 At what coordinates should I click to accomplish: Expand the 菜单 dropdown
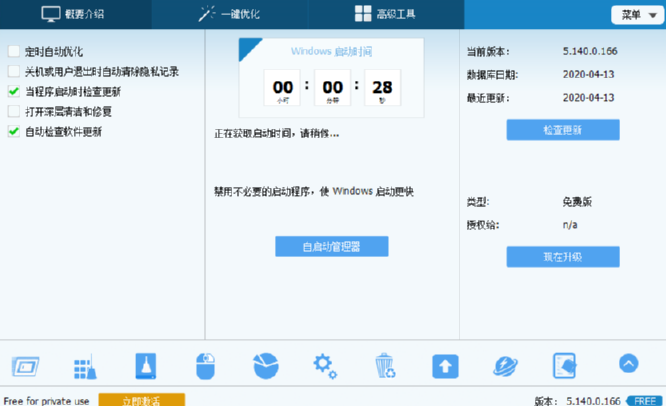click(x=637, y=15)
